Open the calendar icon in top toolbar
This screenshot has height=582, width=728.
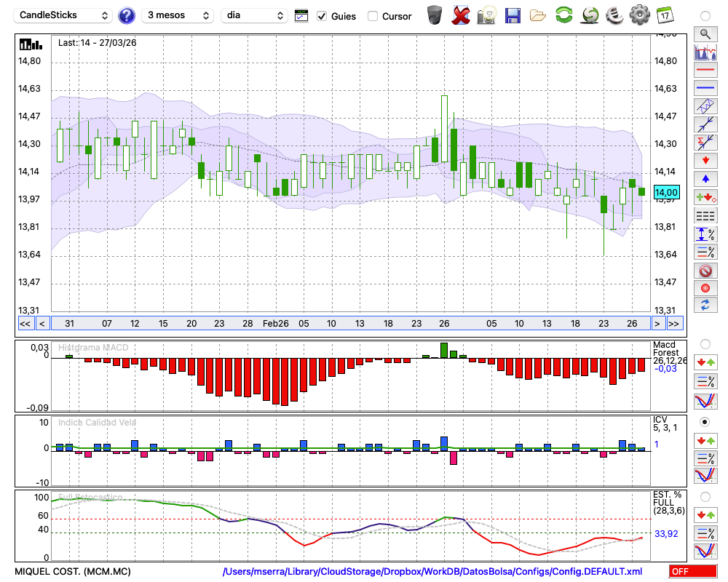(665, 15)
